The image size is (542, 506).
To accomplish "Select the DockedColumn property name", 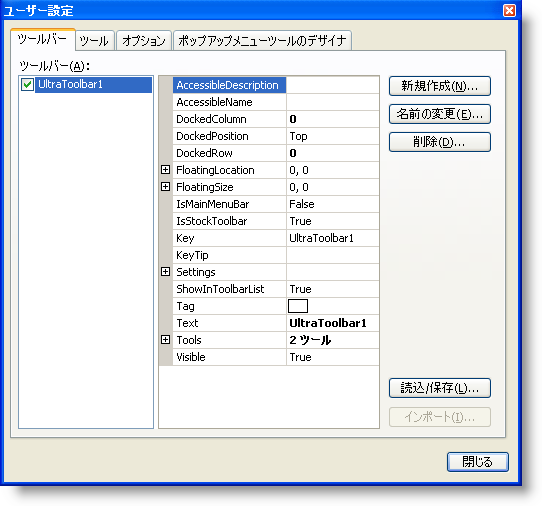I will [x=229, y=119].
